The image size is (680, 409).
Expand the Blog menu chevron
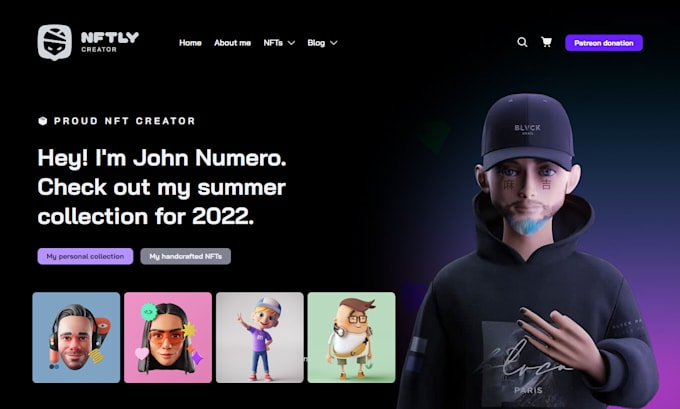[333, 43]
